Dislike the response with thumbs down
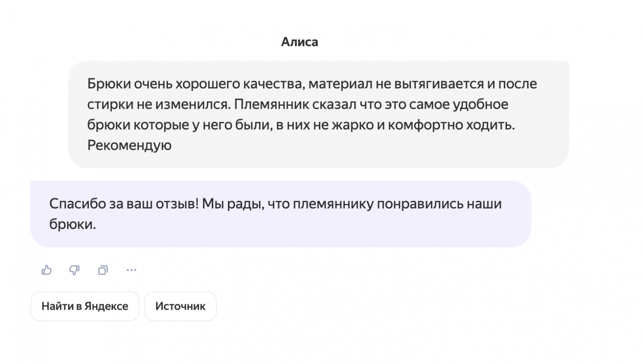Screen dimensions: 643x364 (x=74, y=270)
